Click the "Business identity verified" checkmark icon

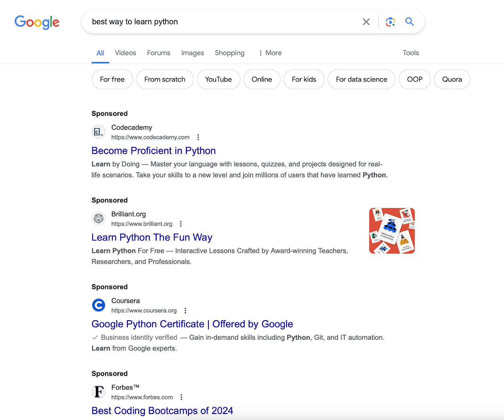point(95,338)
